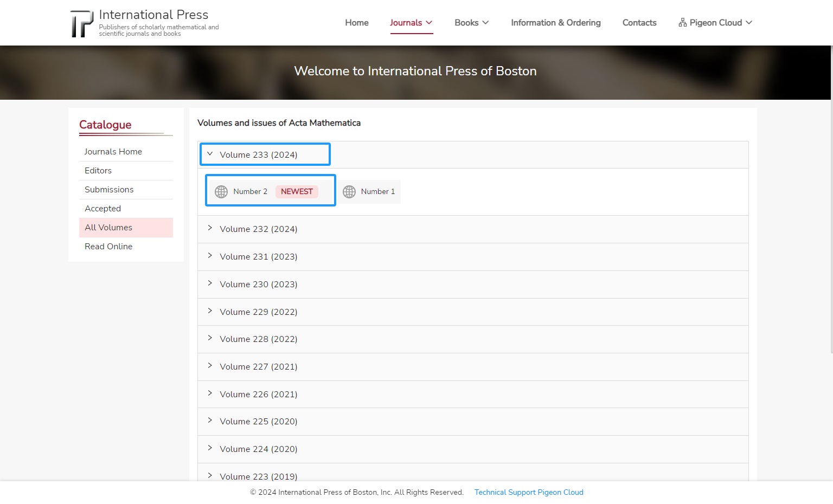This screenshot has height=504, width=833.
Task: Expand Volume 230 (2023)
Action: [x=473, y=284]
